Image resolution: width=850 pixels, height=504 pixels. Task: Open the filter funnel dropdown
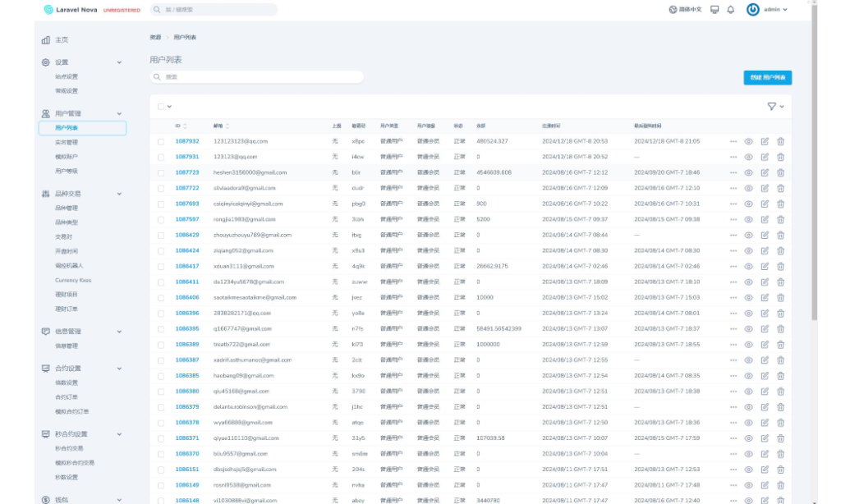775,107
